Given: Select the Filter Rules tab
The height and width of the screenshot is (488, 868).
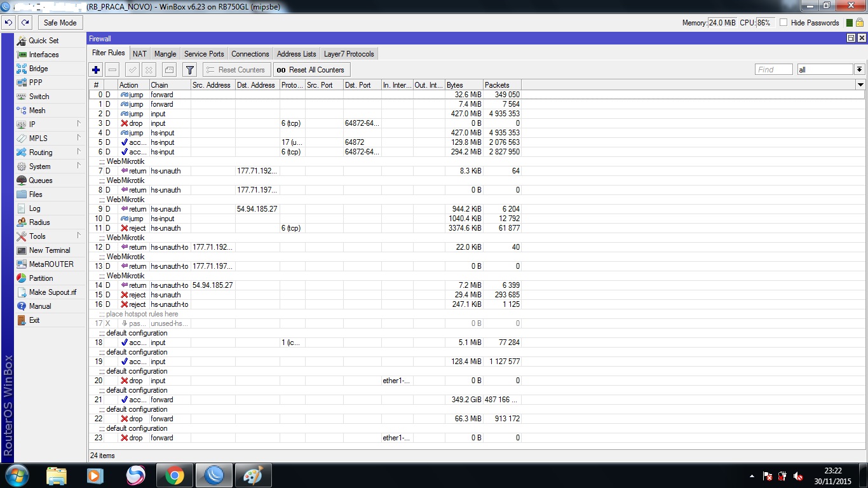Looking at the screenshot, I should pos(109,53).
